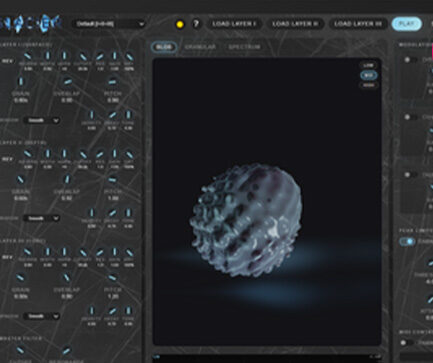Click the Spacer logo in the header
Image resolution: width=433 pixels, height=363 pixels.
click(x=31, y=24)
